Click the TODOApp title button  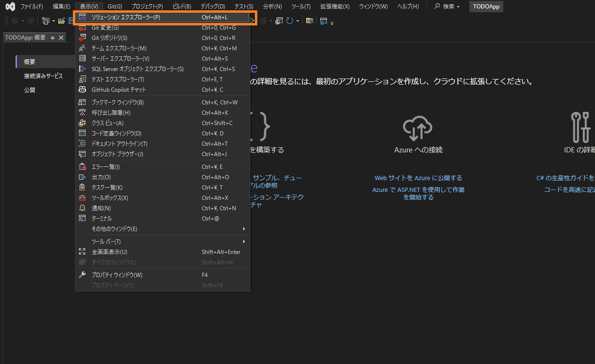pyautogui.click(x=486, y=7)
